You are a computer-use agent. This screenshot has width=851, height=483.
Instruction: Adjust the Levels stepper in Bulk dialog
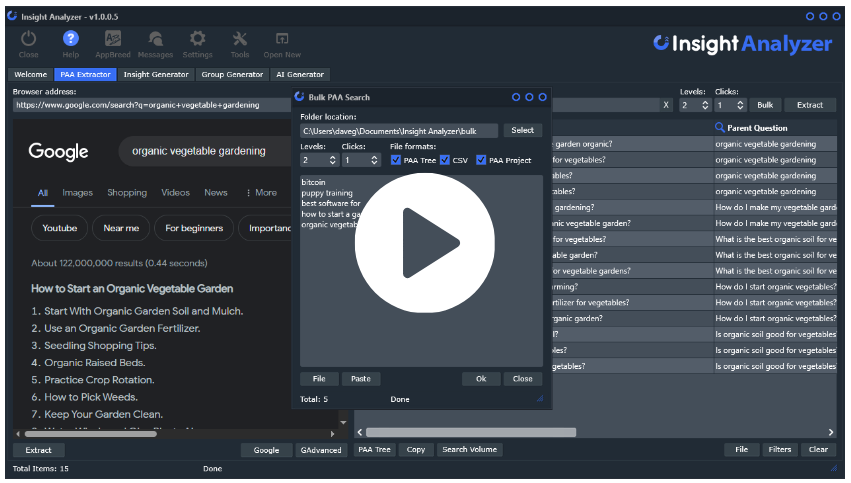click(x=333, y=160)
